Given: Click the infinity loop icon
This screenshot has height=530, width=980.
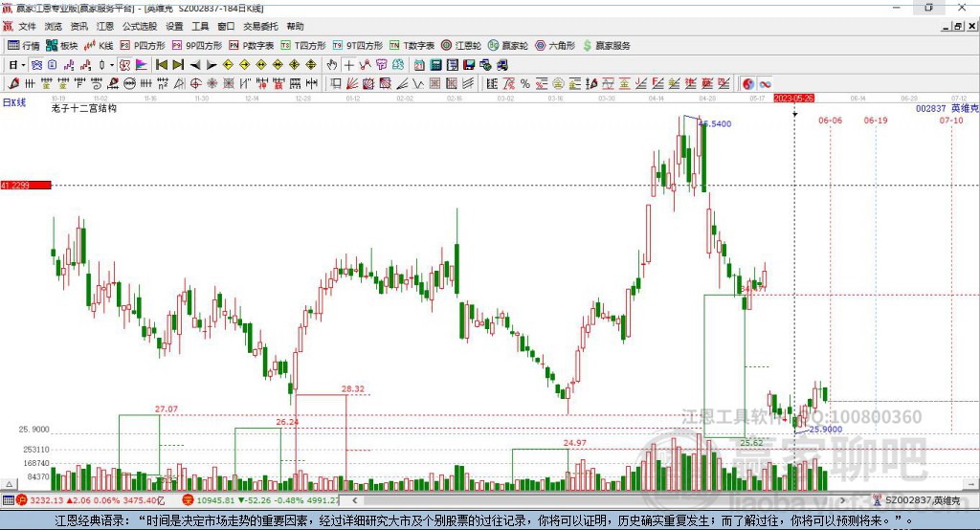Looking at the screenshot, I should click(765, 84).
